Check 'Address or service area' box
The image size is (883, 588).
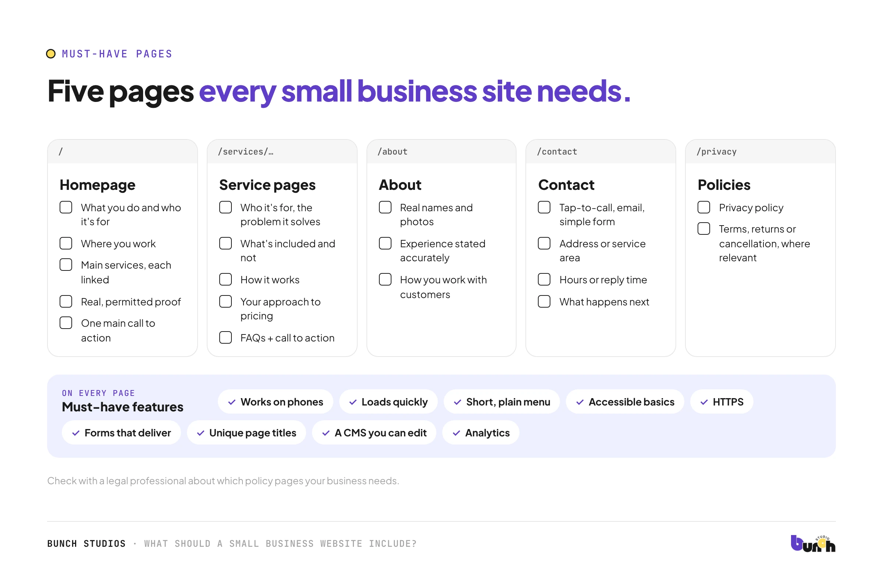[544, 243]
